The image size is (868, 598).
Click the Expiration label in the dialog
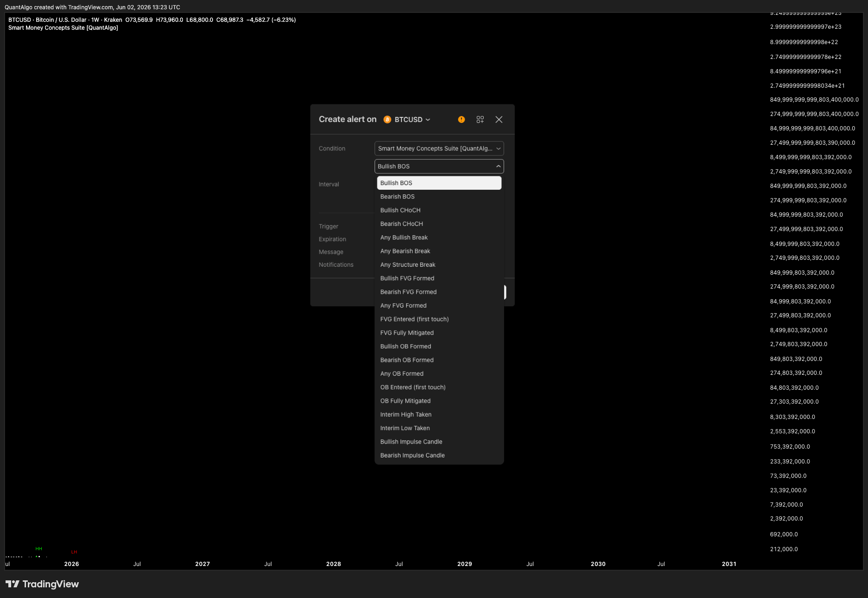pyautogui.click(x=332, y=239)
